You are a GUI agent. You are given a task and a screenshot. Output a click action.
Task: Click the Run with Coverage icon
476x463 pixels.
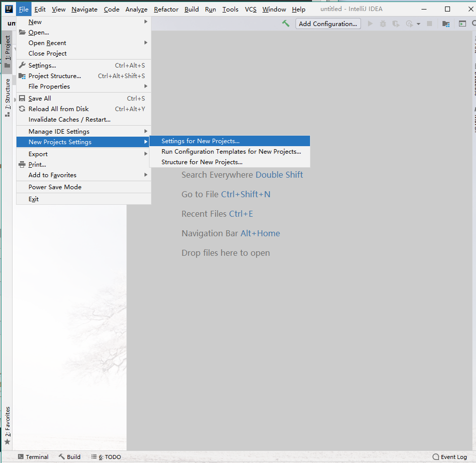pos(395,24)
